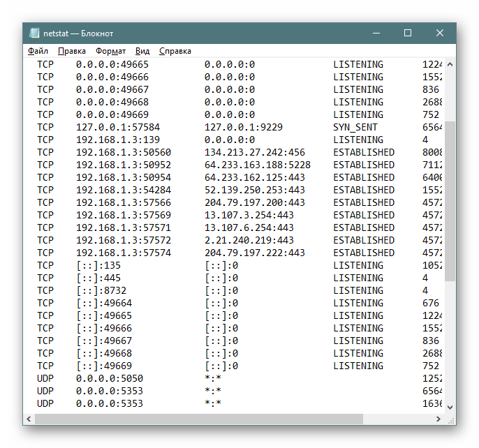Click local address [::]:49666
Screen dimensions: 479x448
104,328
